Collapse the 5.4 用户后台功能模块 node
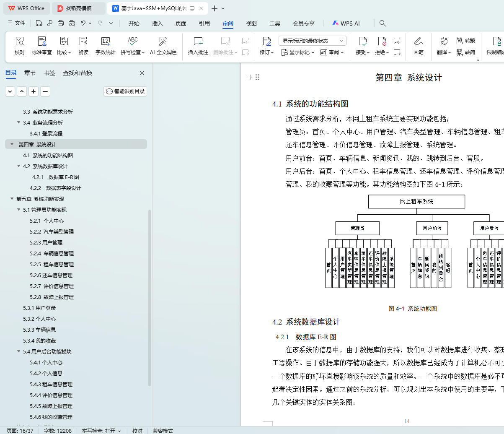 [19, 351]
